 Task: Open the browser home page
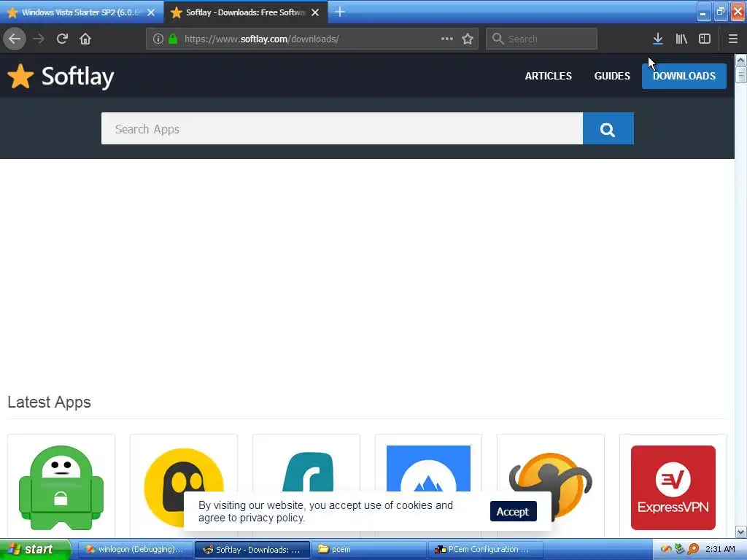click(85, 39)
